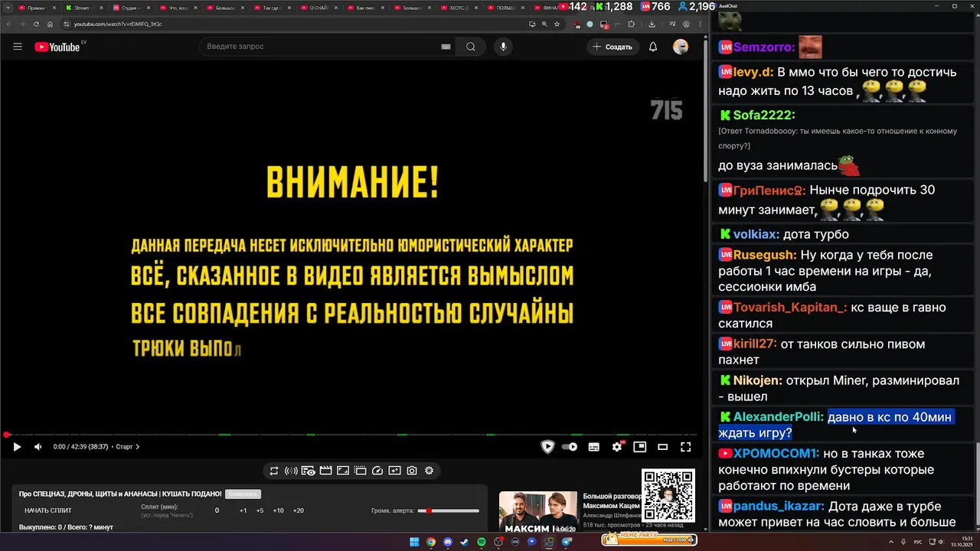Viewport: 980px width, 551px height.
Task: Open Discord from the taskbar
Action: (x=448, y=542)
